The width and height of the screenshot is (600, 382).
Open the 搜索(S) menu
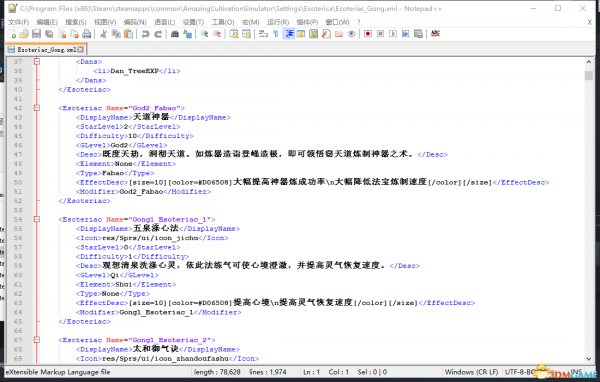tap(76, 22)
